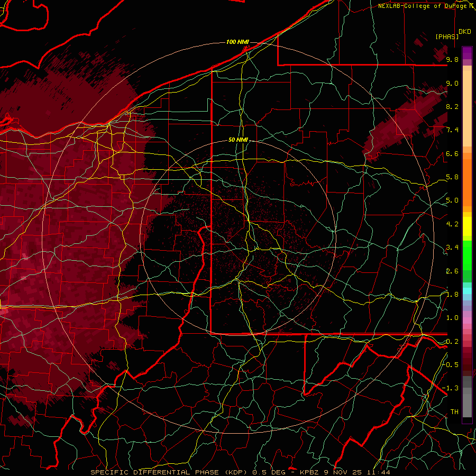Click the 9.8 value on the legend

pyautogui.click(x=452, y=59)
